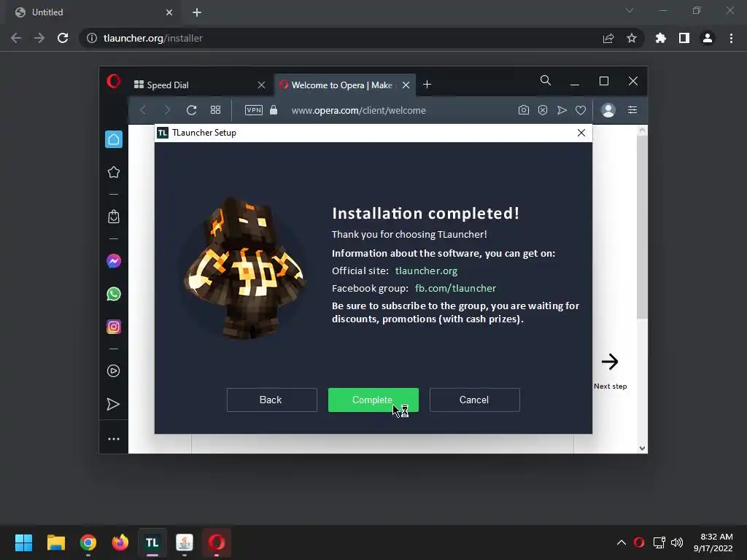The width and height of the screenshot is (747, 560).
Task: Open the Chrome profile icon
Action: (x=708, y=38)
